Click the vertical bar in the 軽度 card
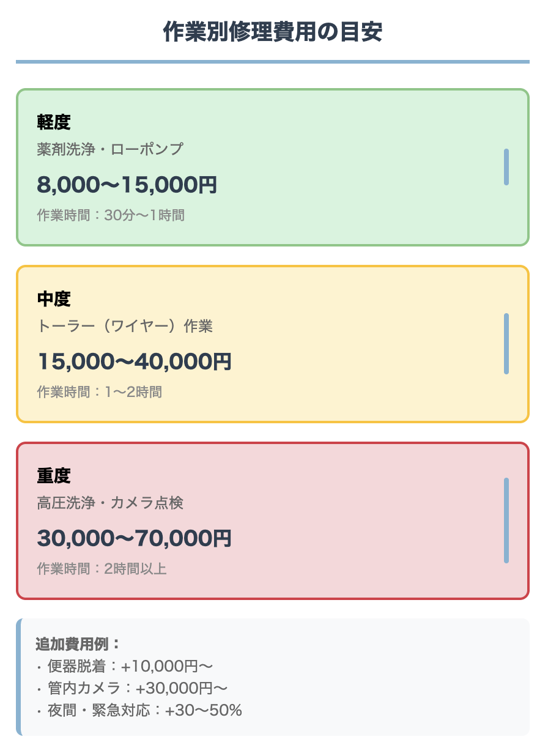Screen dimensions: 548x756 (x=506, y=166)
